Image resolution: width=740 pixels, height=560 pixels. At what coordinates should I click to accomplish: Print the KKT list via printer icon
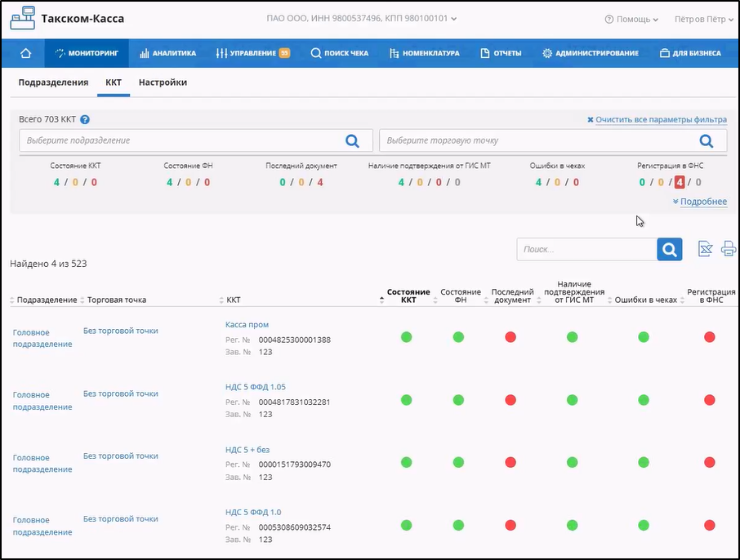tap(729, 249)
